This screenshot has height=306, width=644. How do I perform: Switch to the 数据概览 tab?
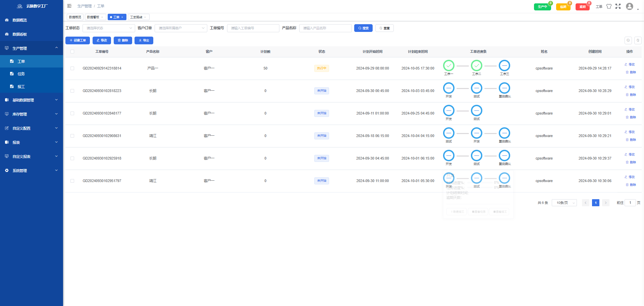tap(75, 17)
